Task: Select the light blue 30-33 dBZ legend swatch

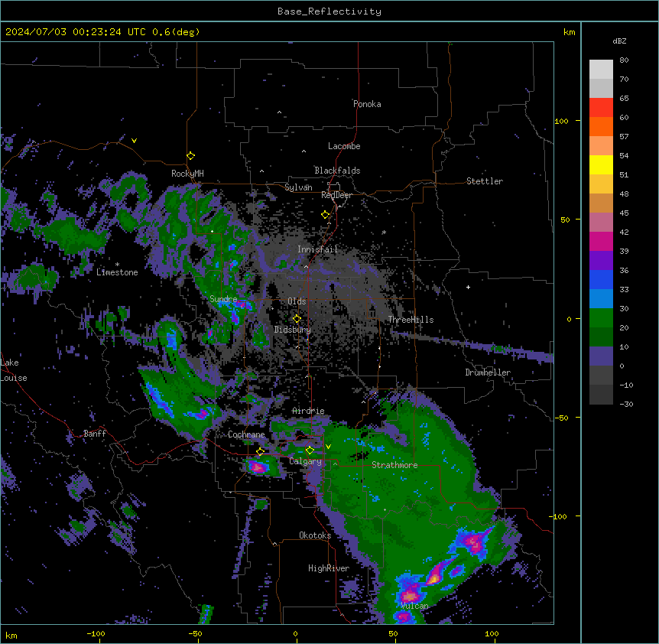Action: tap(601, 298)
